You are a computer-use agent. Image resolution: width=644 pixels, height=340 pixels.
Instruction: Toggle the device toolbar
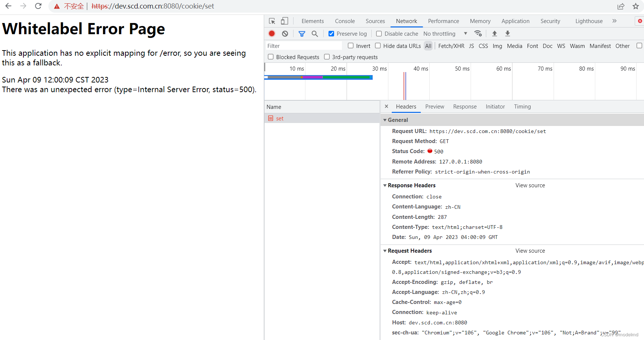(284, 21)
